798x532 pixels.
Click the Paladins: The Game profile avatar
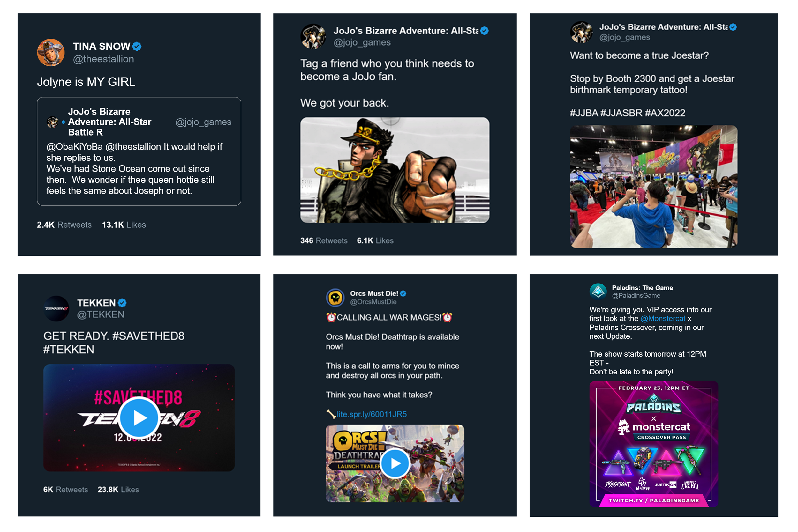598,292
